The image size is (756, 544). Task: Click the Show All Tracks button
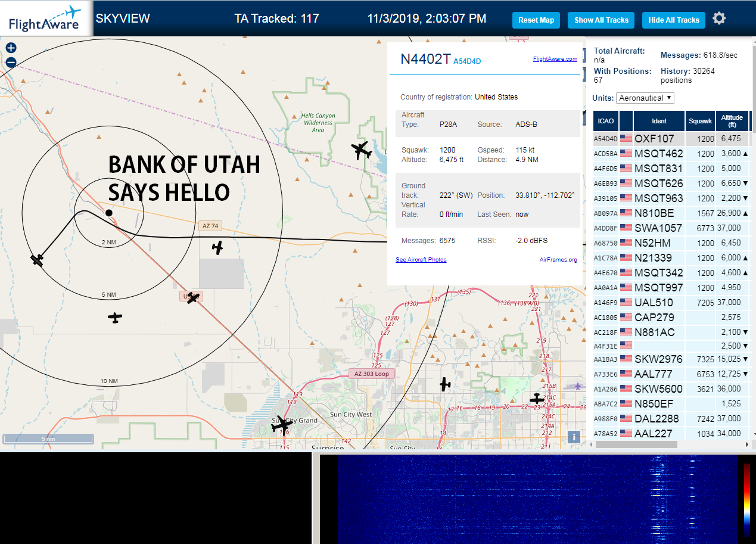click(601, 20)
